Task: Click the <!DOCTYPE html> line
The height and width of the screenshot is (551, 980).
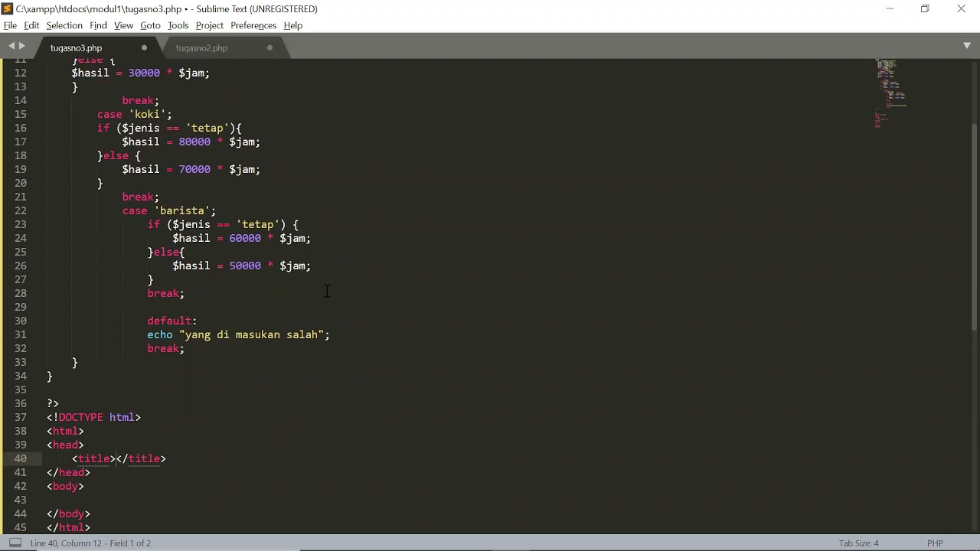Action: [x=94, y=417]
